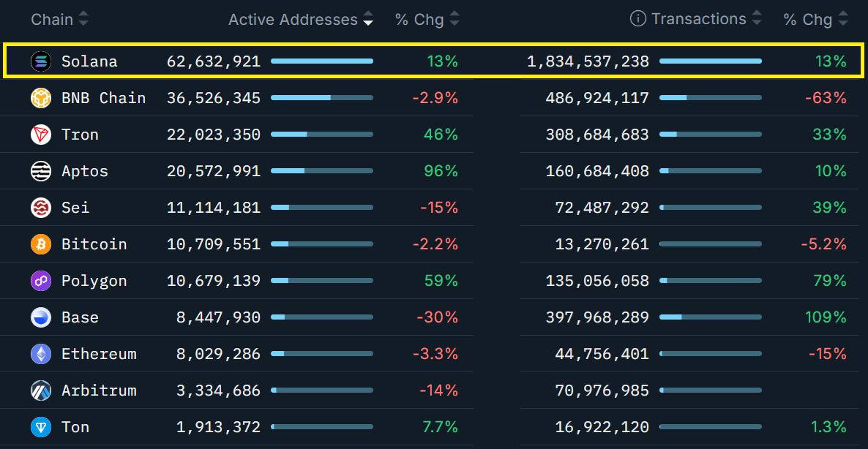Select the BNB Chain logo

[41, 97]
